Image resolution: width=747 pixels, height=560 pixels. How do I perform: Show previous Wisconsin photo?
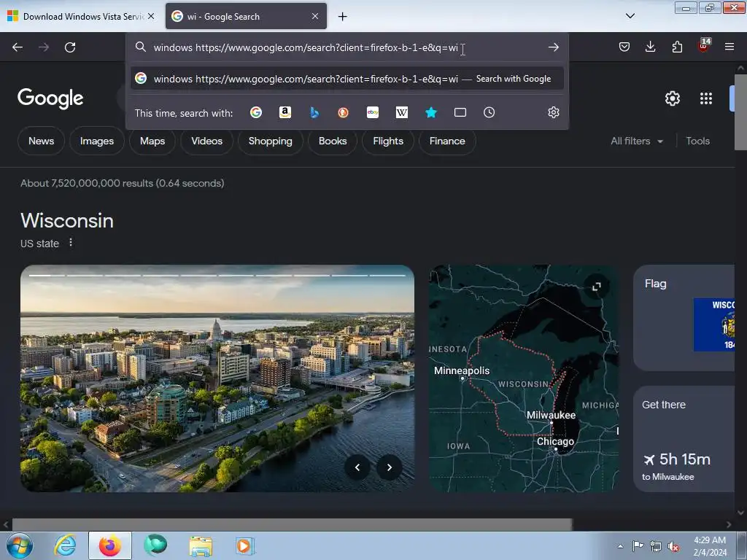point(357,467)
